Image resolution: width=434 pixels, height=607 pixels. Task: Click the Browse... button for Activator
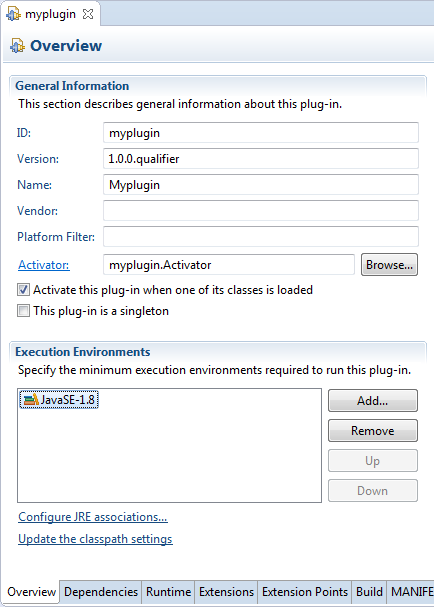[x=389, y=265]
